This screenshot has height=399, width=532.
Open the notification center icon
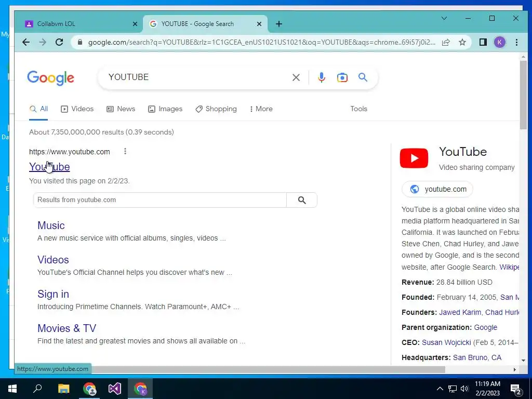click(x=516, y=390)
